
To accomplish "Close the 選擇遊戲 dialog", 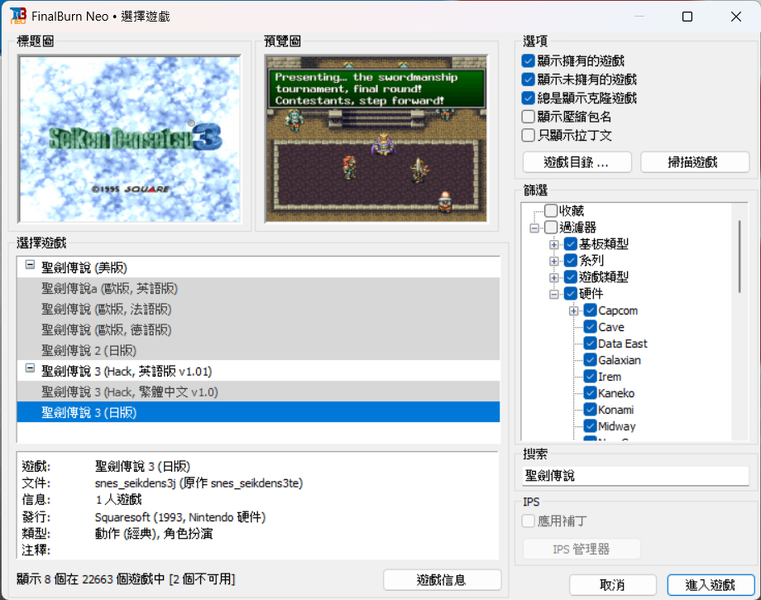I will click(736, 17).
